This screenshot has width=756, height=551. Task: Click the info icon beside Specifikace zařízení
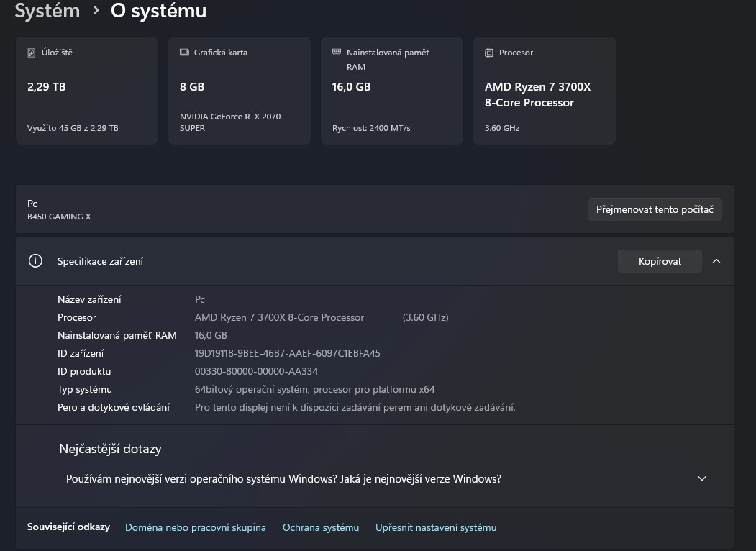click(x=36, y=260)
